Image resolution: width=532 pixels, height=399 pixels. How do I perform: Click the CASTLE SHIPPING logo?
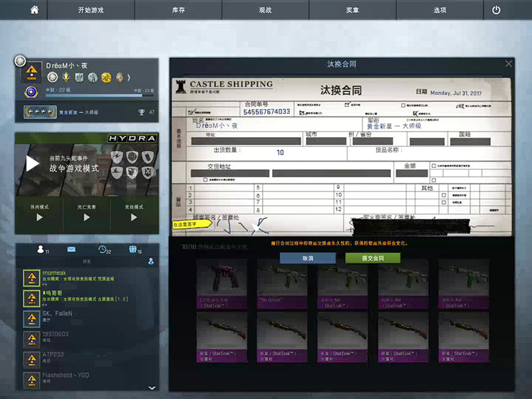[x=224, y=86]
